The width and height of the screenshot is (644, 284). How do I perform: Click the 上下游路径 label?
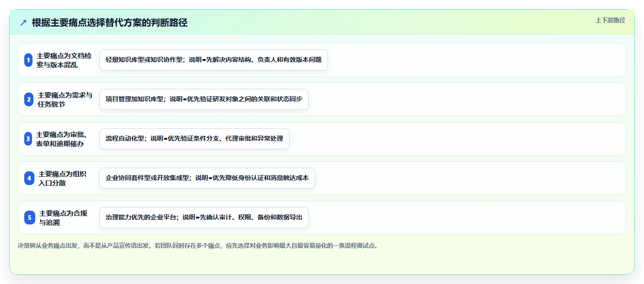coord(610,20)
